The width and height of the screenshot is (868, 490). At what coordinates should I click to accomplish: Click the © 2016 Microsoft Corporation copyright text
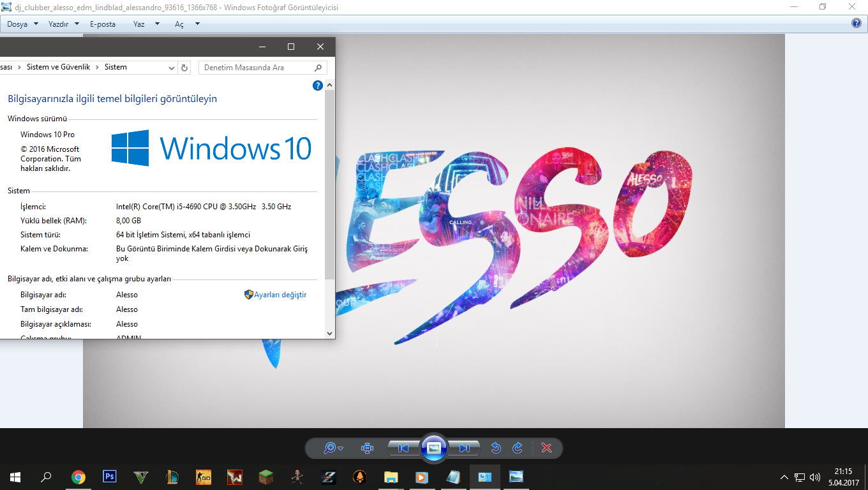51,159
